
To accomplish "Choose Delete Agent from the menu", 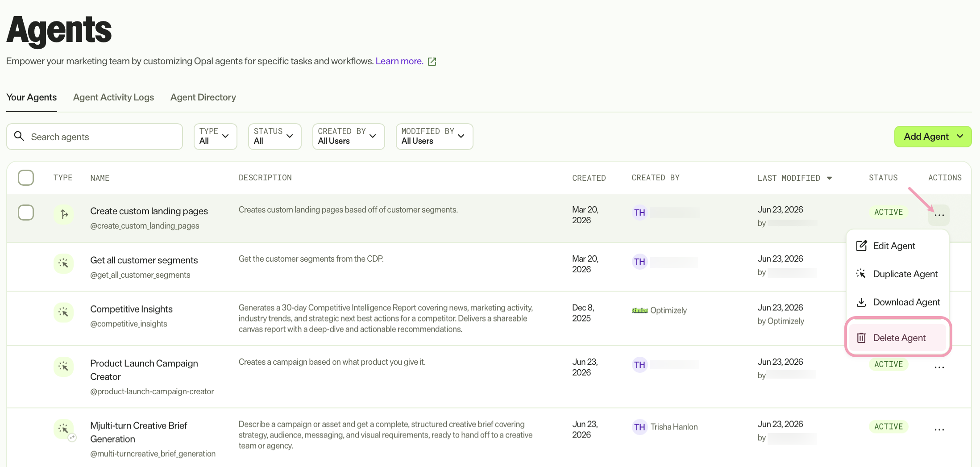I will click(897, 338).
